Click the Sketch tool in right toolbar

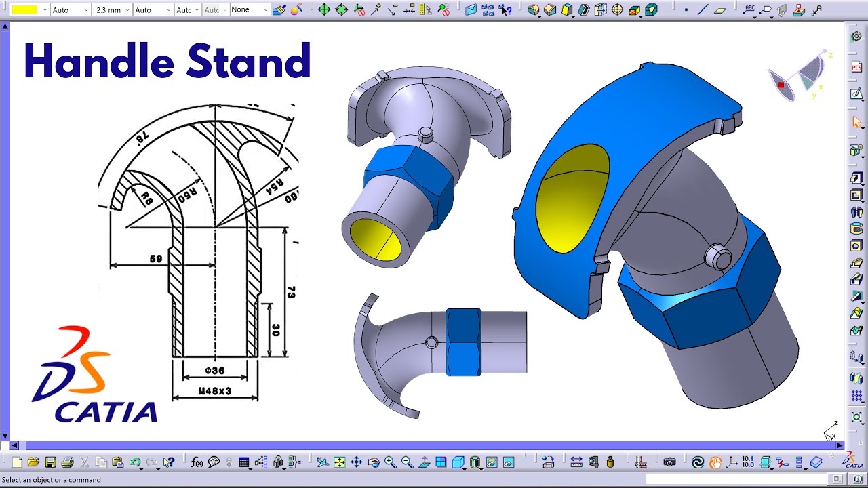point(856,94)
